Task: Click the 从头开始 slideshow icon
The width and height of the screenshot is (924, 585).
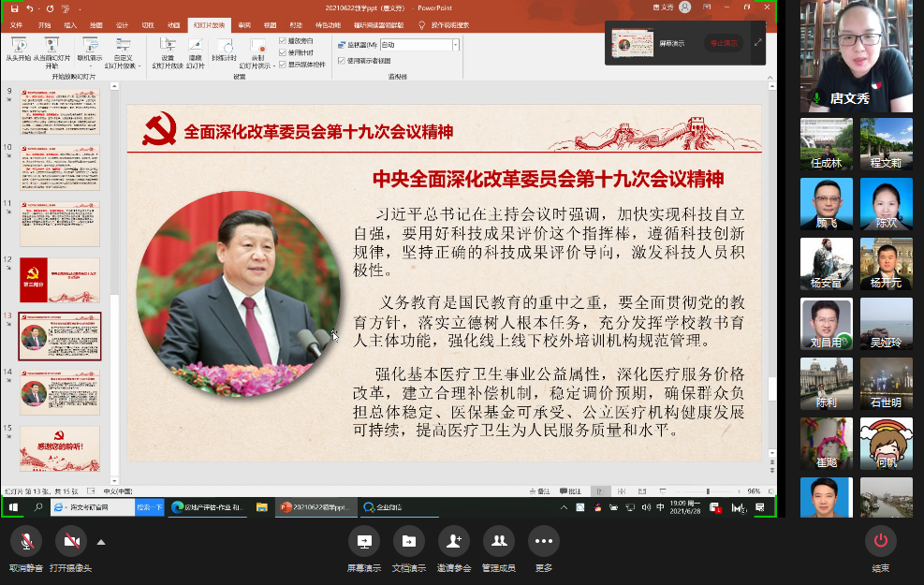Action: click(x=17, y=45)
